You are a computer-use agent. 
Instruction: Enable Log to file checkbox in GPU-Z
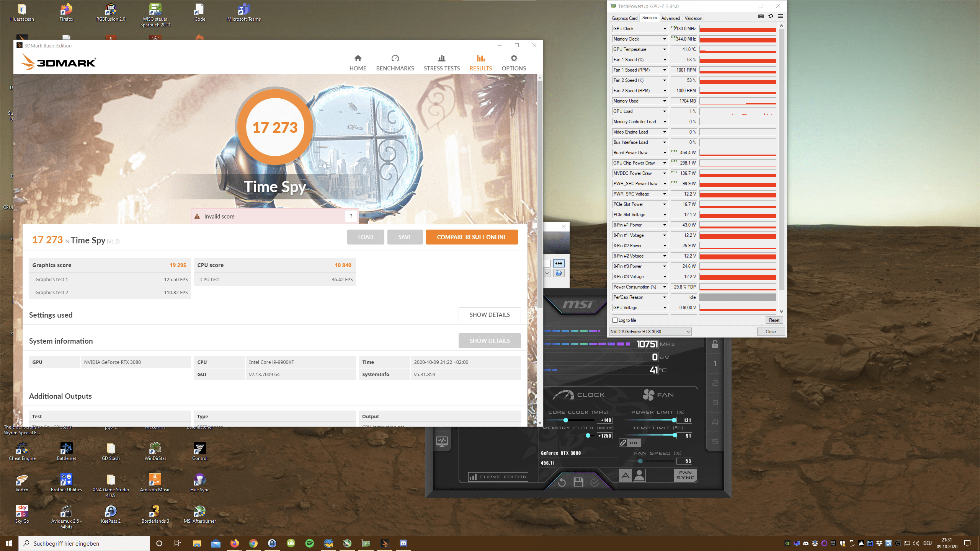pyautogui.click(x=615, y=320)
